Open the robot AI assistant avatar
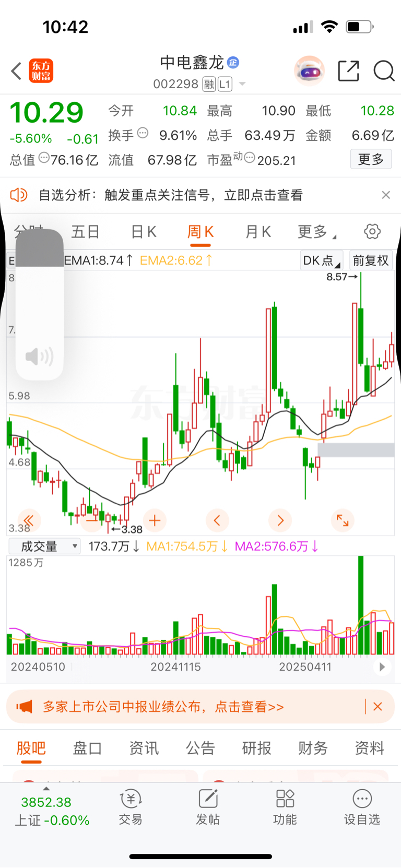Screen dimensions: 401x868 coord(309,70)
